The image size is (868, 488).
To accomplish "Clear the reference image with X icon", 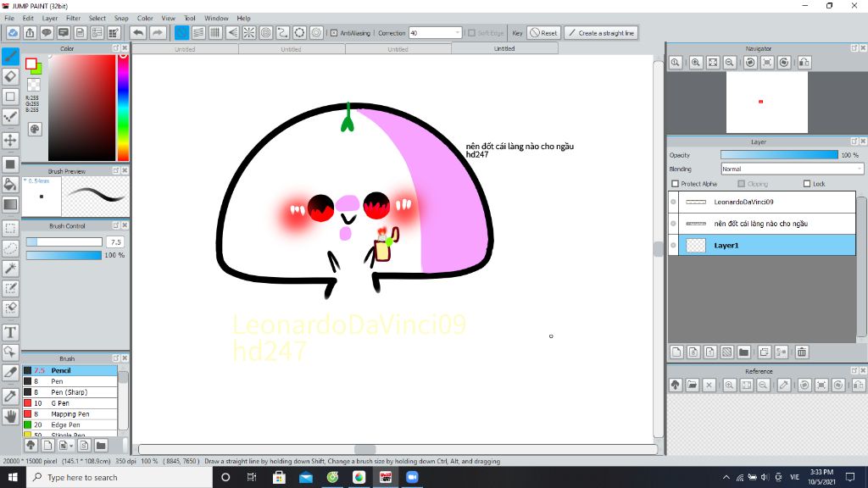I will click(x=709, y=385).
